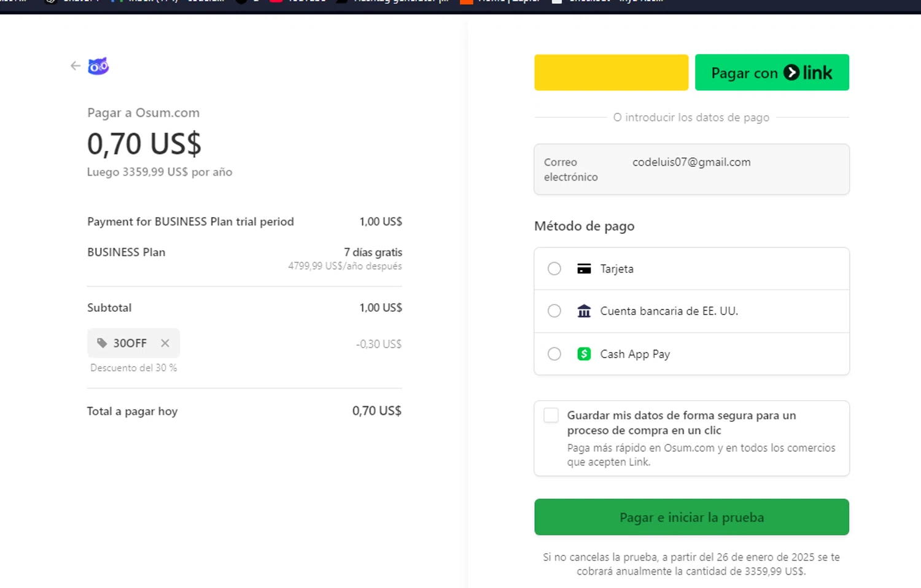Select the Cash App Pay radio button
Image resolution: width=921 pixels, height=588 pixels.
554,354
